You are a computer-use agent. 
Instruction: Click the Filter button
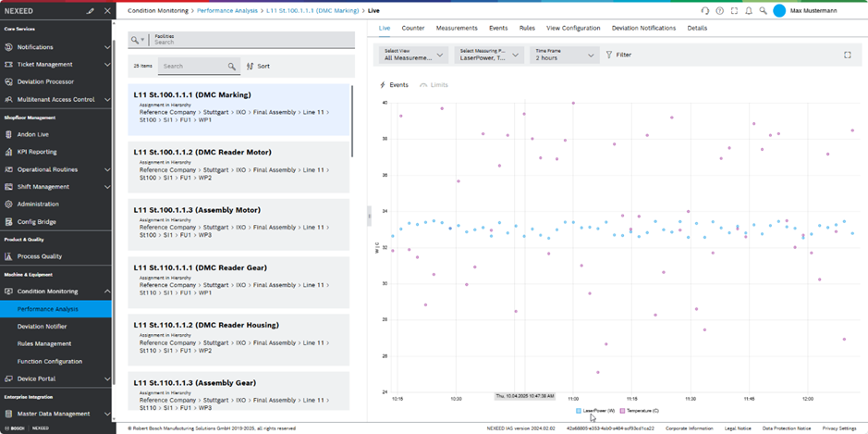(x=618, y=55)
